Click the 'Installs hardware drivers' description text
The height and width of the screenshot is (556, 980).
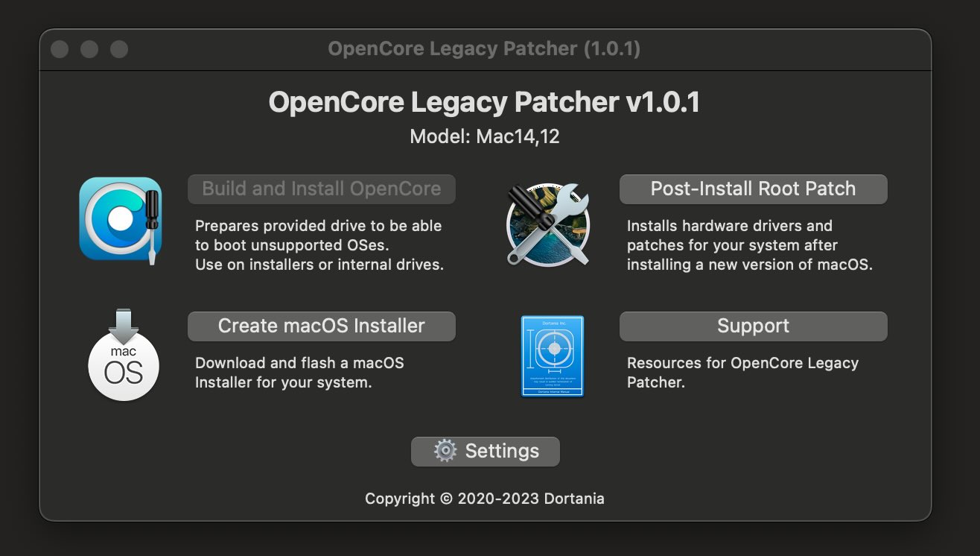coord(750,245)
